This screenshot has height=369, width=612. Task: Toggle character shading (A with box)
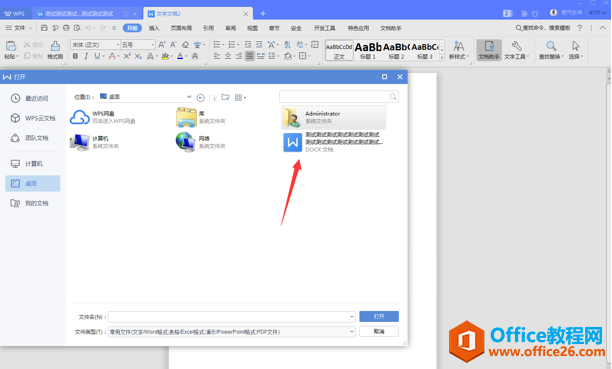tap(195, 56)
